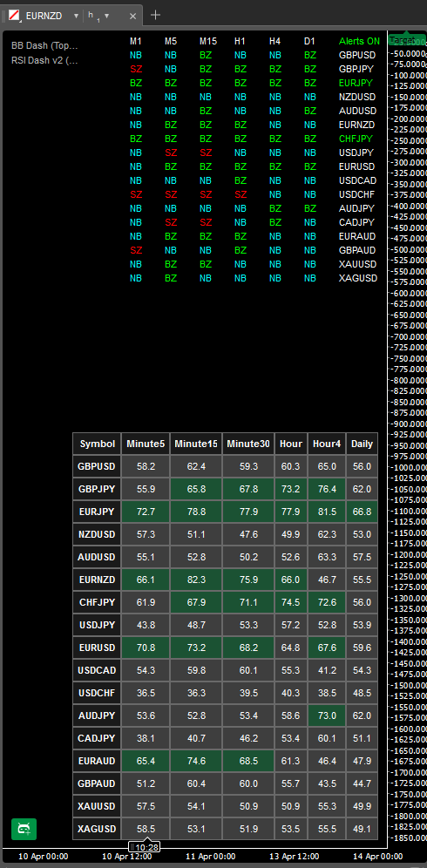Click the 63.3 Hour4 value for AUDUSD

coord(327,558)
